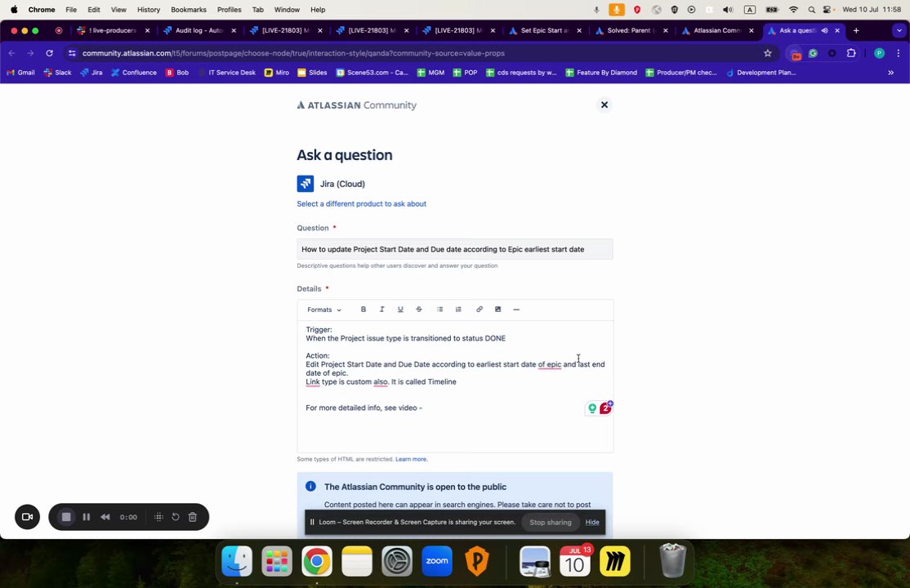Close the Atlassian Community tab
The height and width of the screenshot is (588, 910).
(752, 31)
